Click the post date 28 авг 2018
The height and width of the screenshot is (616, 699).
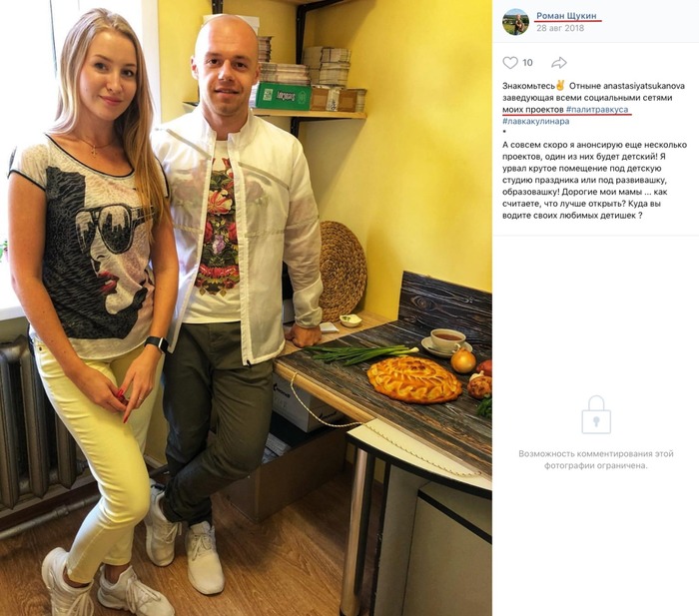pyautogui.click(x=560, y=28)
